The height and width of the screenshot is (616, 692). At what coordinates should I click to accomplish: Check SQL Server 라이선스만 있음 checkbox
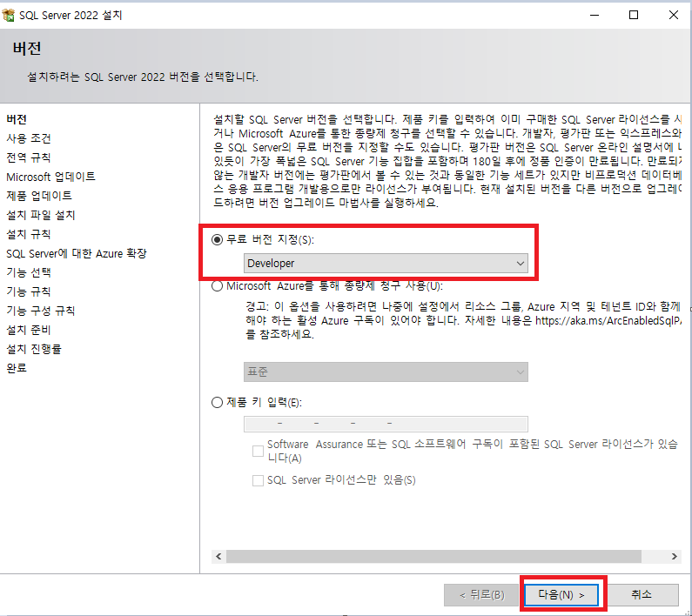258,480
